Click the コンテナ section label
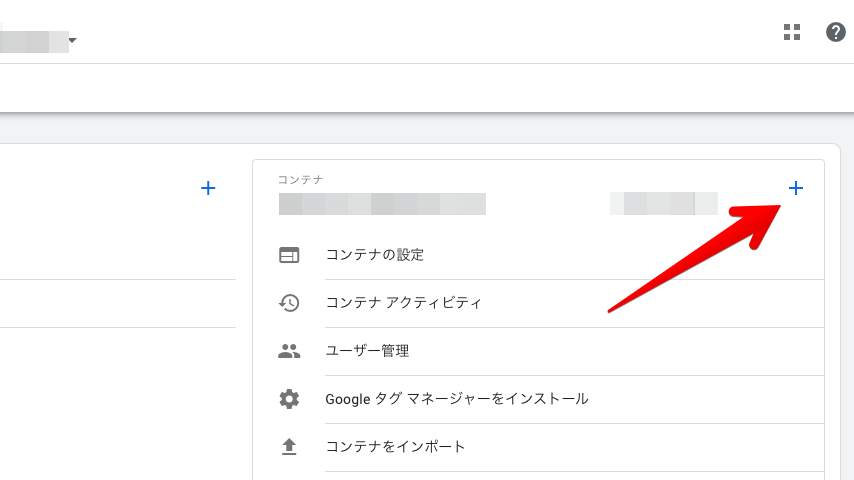This screenshot has height=480, width=854. pyautogui.click(x=300, y=180)
